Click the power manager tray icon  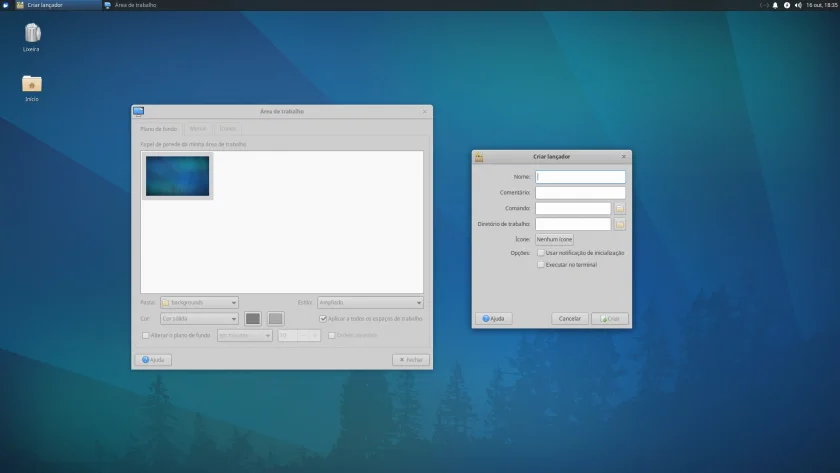pyautogui.click(x=786, y=5)
